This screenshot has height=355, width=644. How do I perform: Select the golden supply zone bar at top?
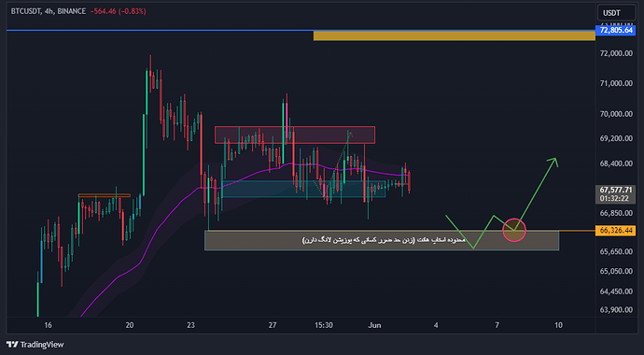coord(454,35)
